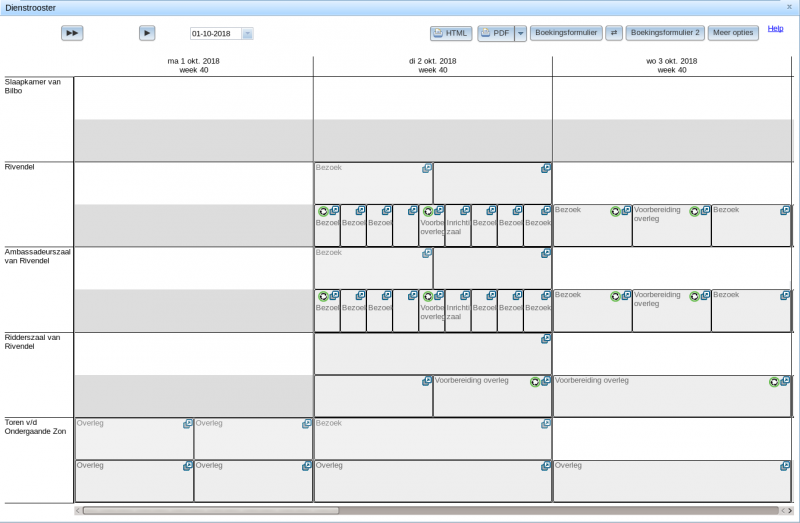800x523 pixels.
Task: Select the Toren v/d Ondergaande Zon label
Action: point(35,427)
